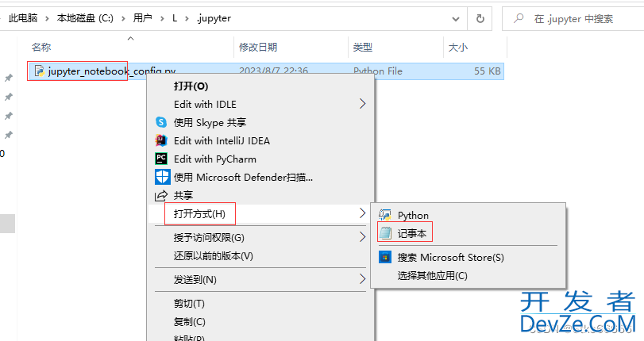644x341 pixels.
Task: Go to 此电脑 in breadcrumb
Action: click(23, 18)
